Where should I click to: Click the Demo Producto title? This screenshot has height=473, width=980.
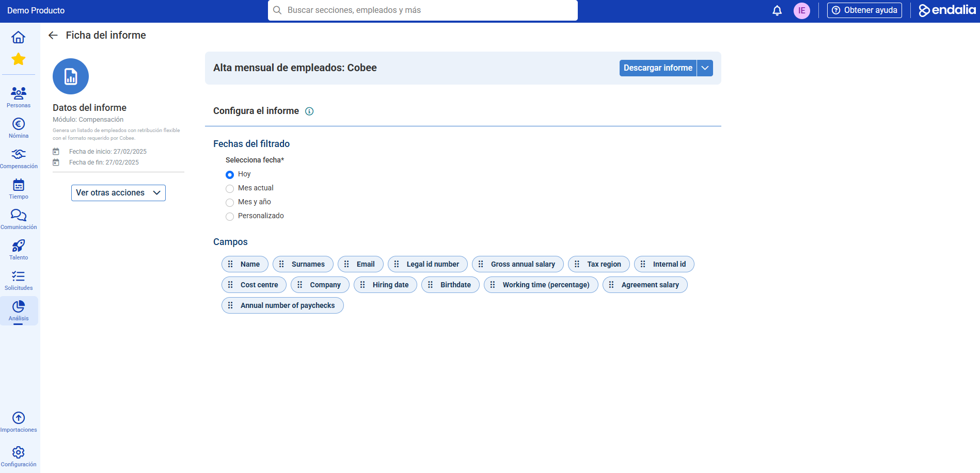click(x=36, y=10)
